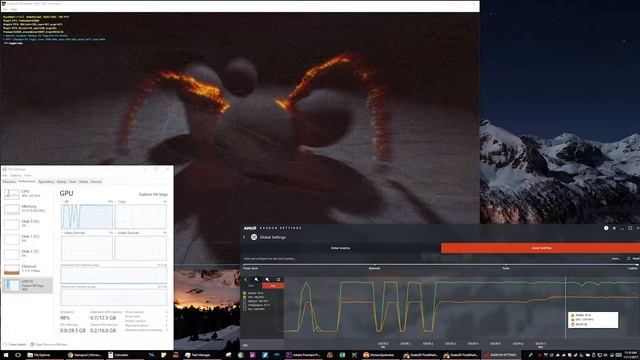Open Radeon Settings taskbar button
The height and width of the screenshot is (360, 640).
coord(501,355)
